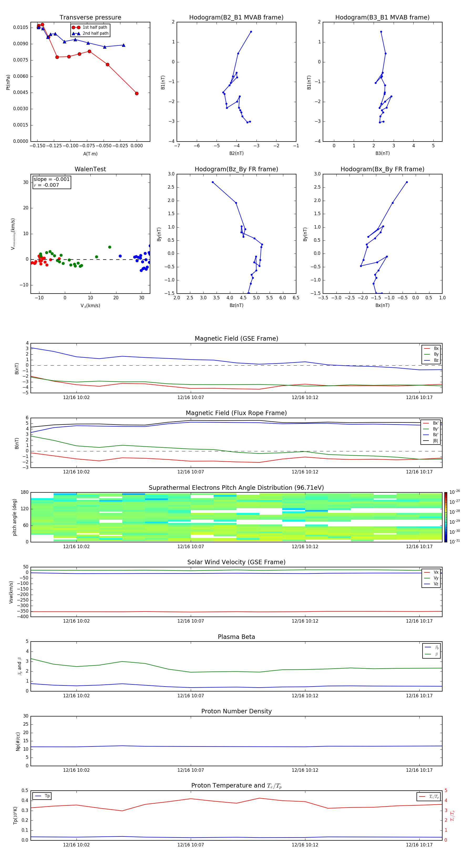Screen dimensions: 473x868
Task: Click the Bx legend entry in GSE magnetic field plot
Action: coord(431,349)
